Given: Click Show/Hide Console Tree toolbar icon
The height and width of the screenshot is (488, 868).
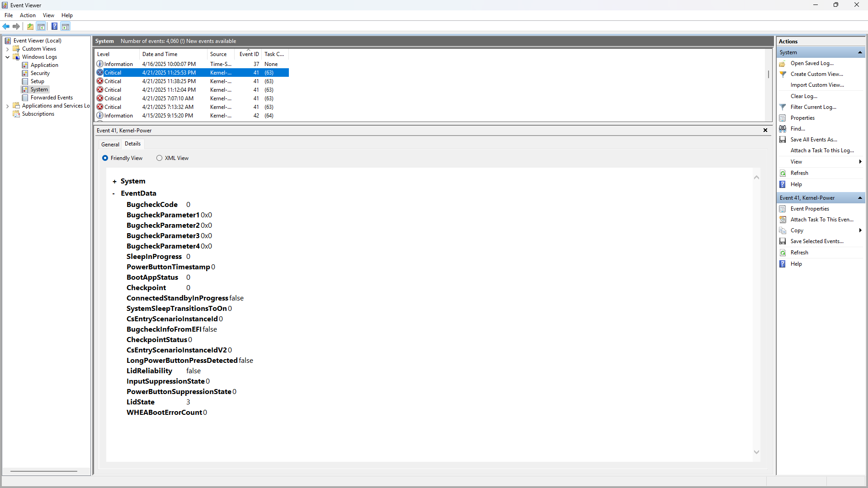Looking at the screenshot, I should pos(41,27).
